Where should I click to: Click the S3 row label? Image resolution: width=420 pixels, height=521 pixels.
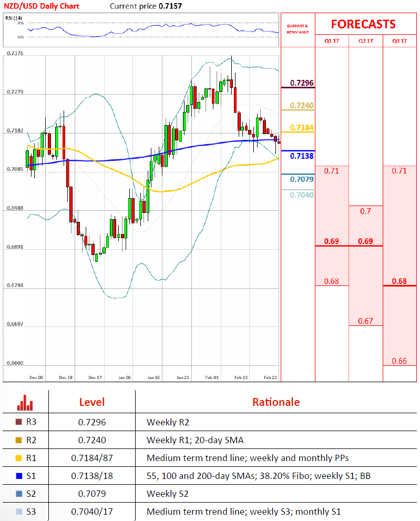[x=31, y=512]
